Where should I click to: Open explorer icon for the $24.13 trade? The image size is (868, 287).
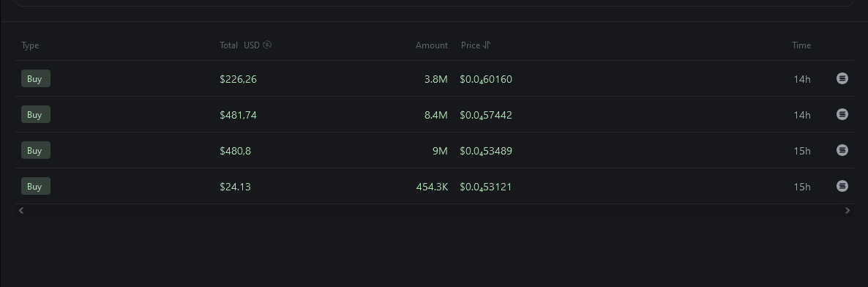point(842,186)
